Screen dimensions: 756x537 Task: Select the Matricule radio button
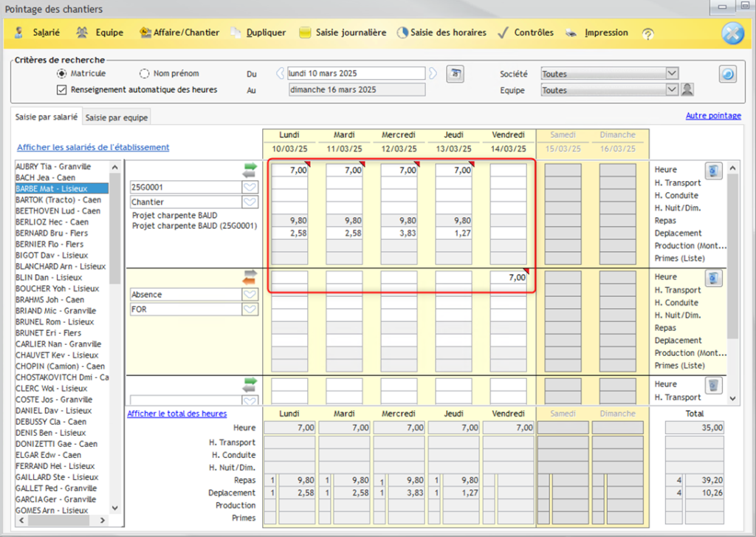(x=62, y=74)
